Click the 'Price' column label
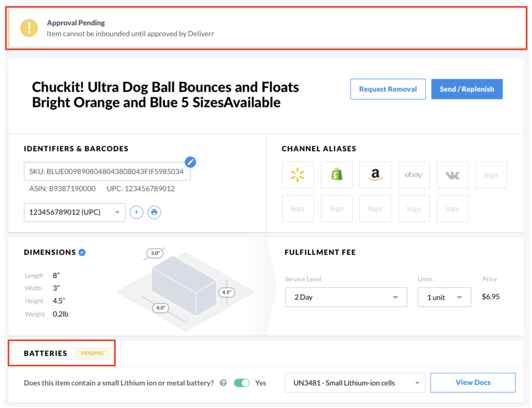 tap(490, 279)
